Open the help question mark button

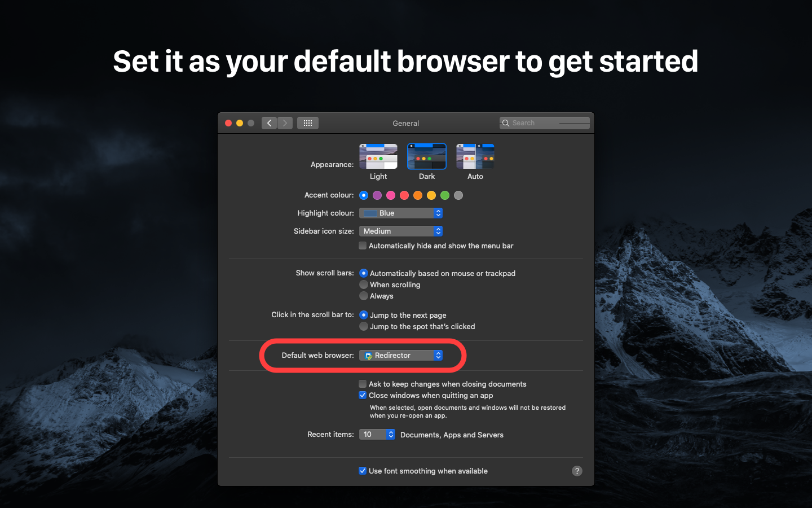(x=577, y=471)
